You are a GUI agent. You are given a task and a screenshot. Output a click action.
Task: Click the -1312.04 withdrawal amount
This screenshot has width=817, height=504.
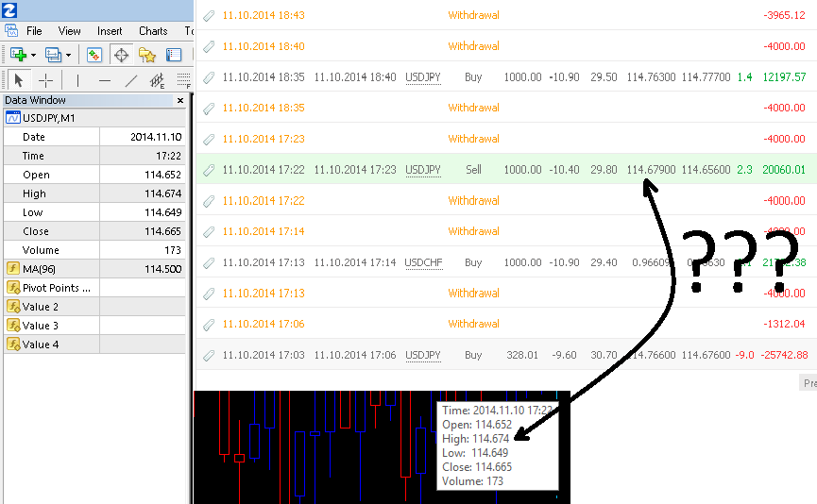pyautogui.click(x=784, y=324)
